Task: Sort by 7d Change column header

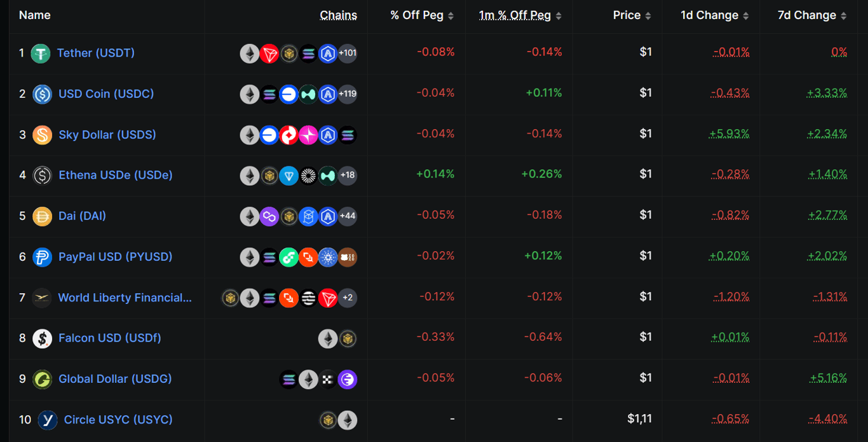Action: [811, 15]
